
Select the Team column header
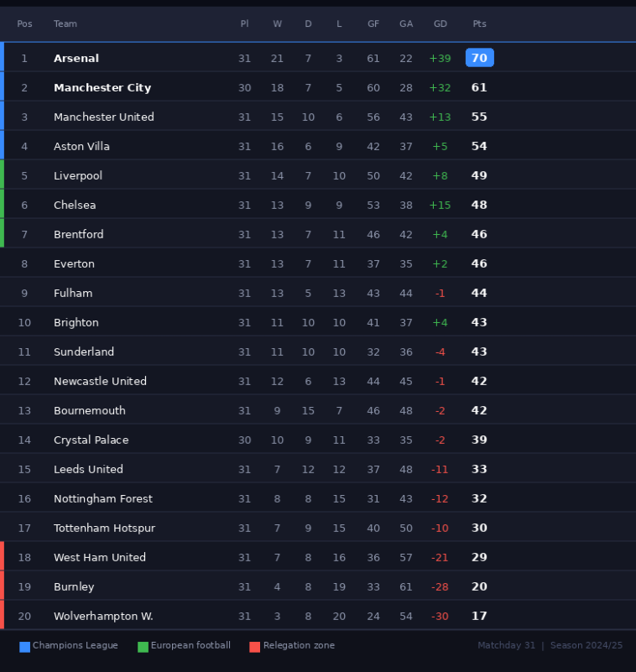(x=65, y=24)
